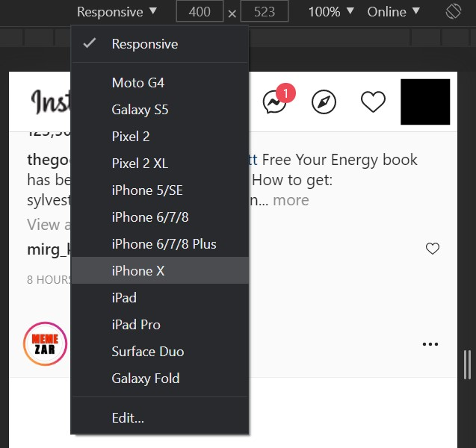The image size is (476, 448).
Task: Pick iPhone 6/7/8 Plus device
Action: pyautogui.click(x=160, y=244)
